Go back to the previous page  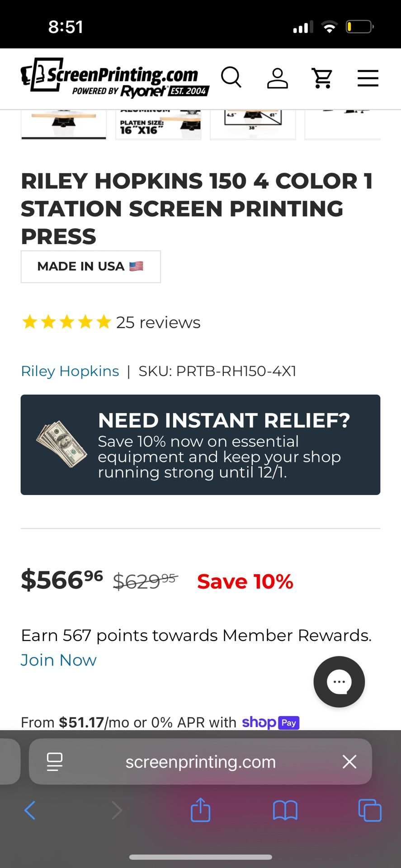click(30, 810)
